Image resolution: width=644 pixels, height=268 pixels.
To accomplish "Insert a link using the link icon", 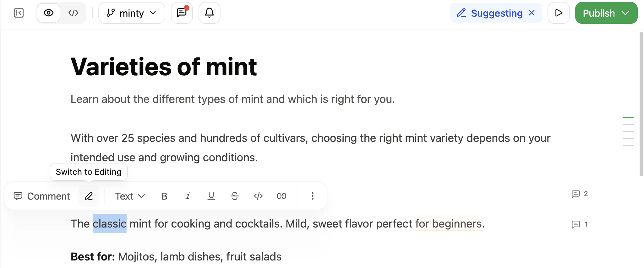I will coord(281,196).
